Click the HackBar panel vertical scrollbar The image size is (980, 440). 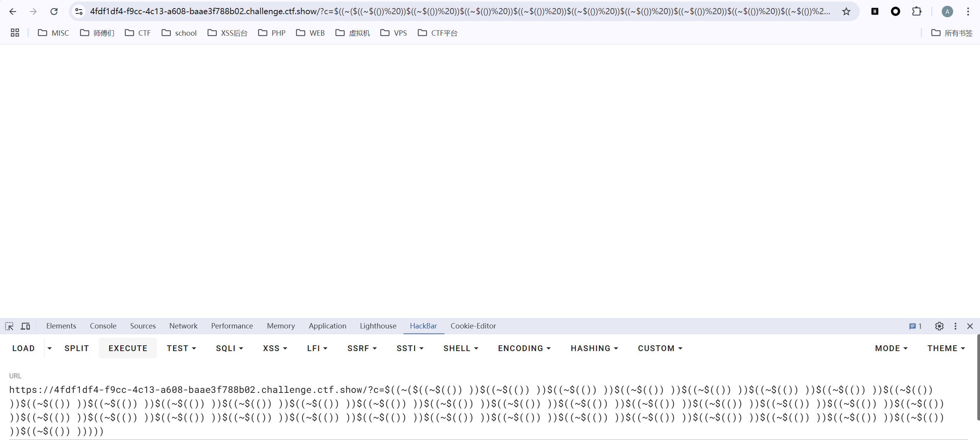978,378
